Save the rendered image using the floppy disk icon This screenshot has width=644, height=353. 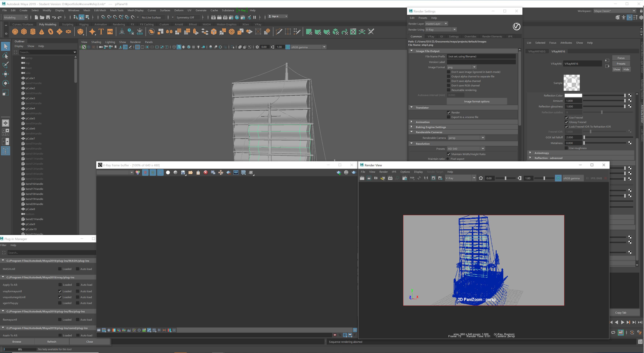pyautogui.click(x=183, y=172)
